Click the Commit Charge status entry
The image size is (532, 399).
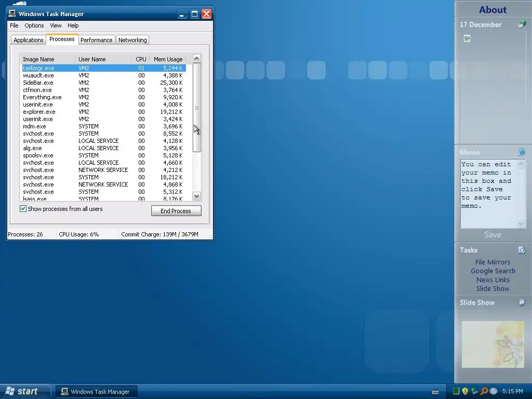click(x=159, y=234)
